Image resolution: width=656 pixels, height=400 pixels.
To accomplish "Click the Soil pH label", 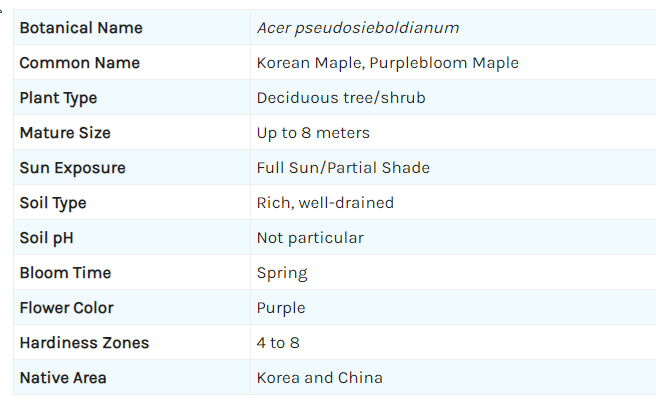I will pos(46,238).
